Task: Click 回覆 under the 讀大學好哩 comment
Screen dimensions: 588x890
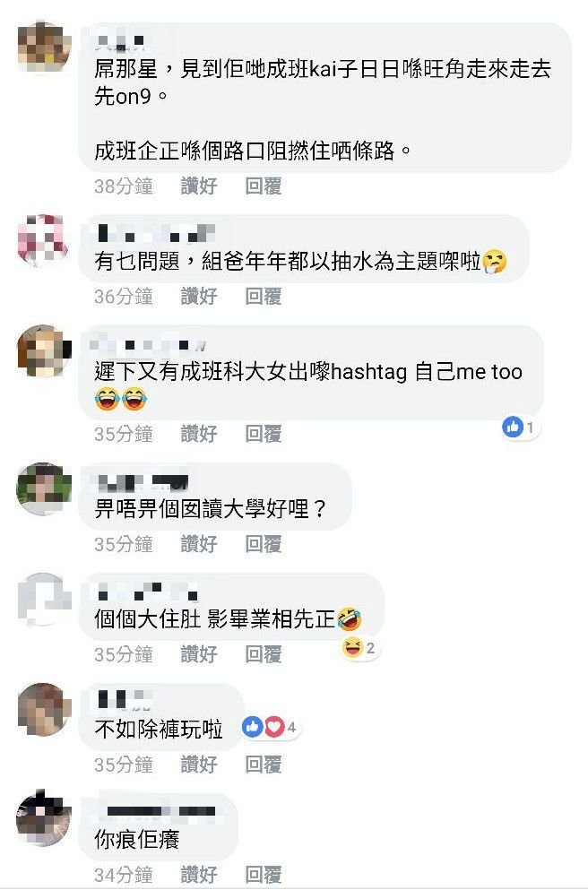Action: pos(263,544)
